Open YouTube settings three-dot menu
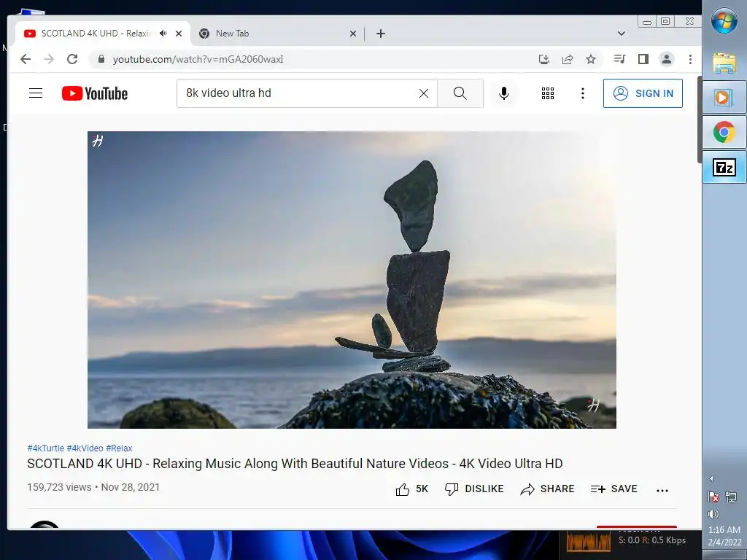This screenshot has height=560, width=747. point(583,93)
